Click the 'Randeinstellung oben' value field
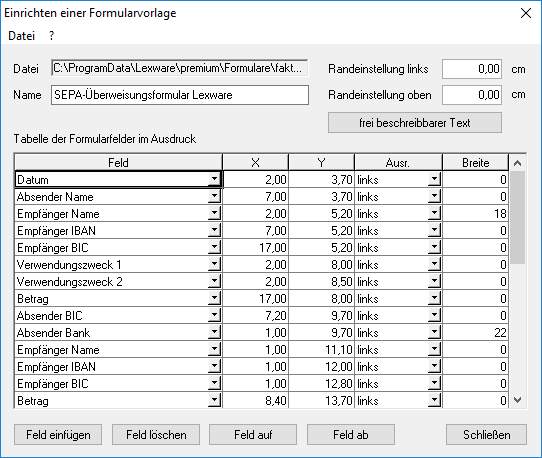The height and width of the screenshot is (458, 542). (x=472, y=95)
